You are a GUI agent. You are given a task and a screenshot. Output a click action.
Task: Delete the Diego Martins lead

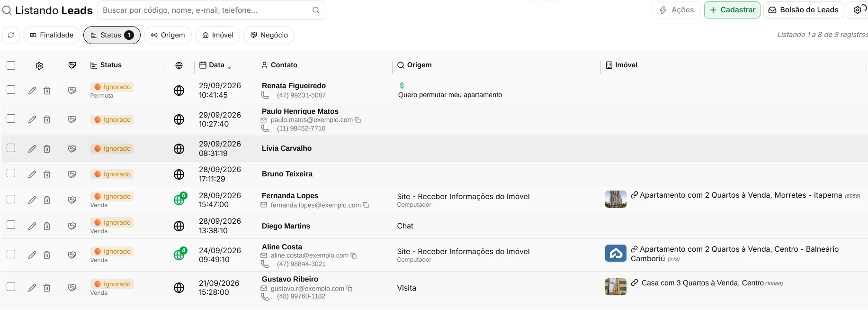click(x=47, y=226)
